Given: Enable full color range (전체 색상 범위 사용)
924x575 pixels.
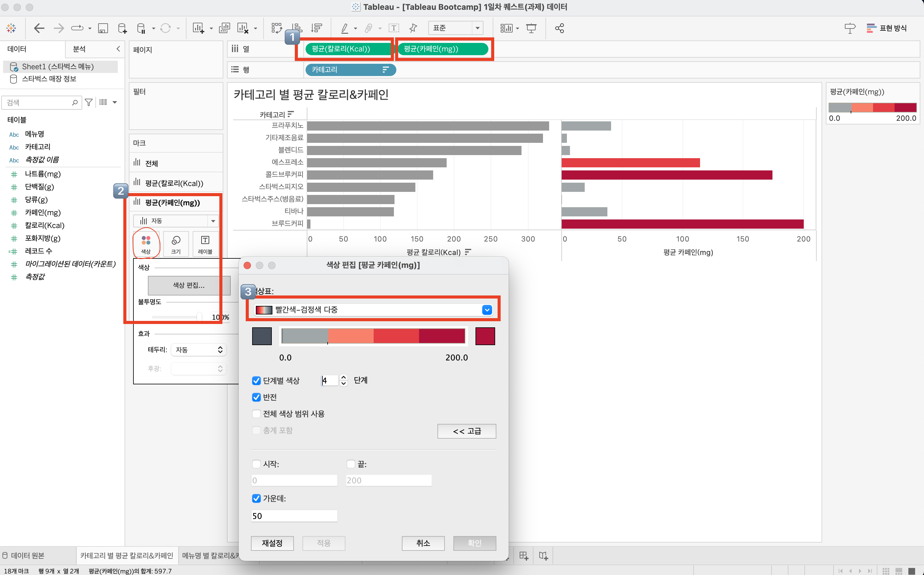Looking at the screenshot, I should (x=256, y=414).
